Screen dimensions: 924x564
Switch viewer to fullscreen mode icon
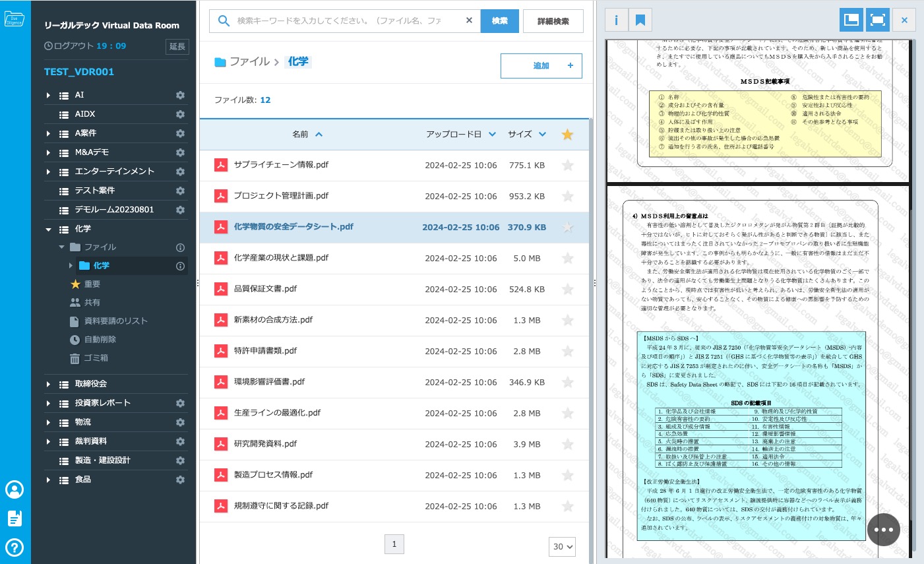tap(877, 20)
